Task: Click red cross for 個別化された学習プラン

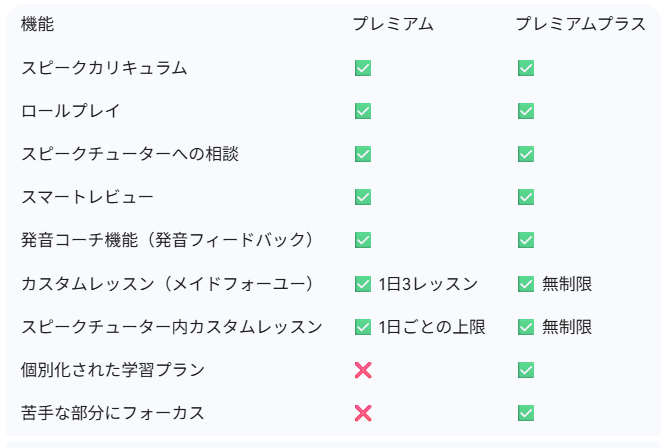Action: coord(363,370)
